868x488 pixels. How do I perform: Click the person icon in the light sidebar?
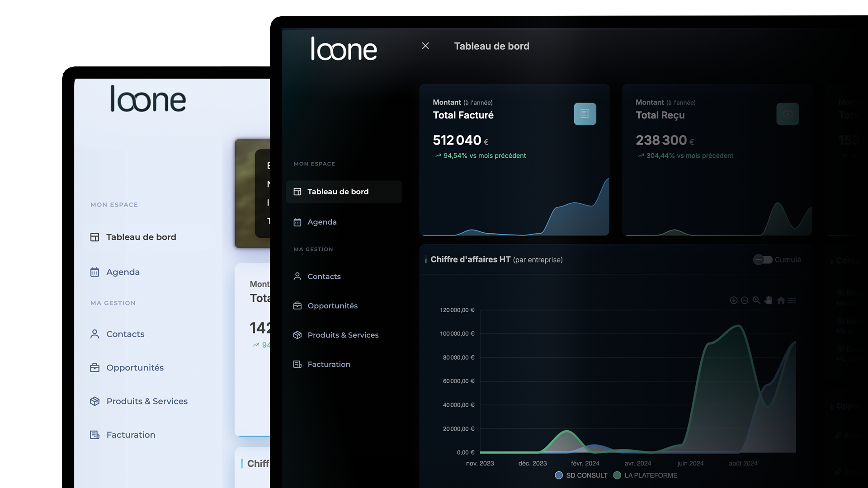click(94, 334)
